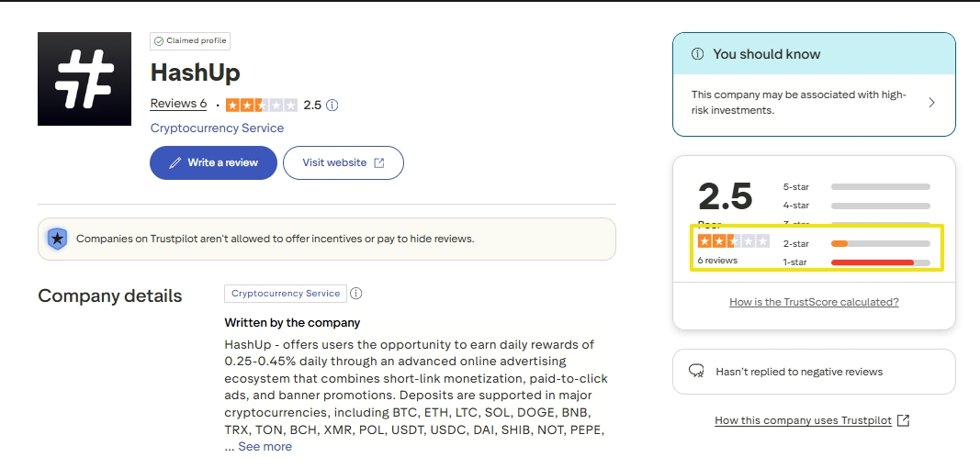The width and height of the screenshot is (980, 468).
Task: Filter reviews by 2-star bar
Action: 880,244
